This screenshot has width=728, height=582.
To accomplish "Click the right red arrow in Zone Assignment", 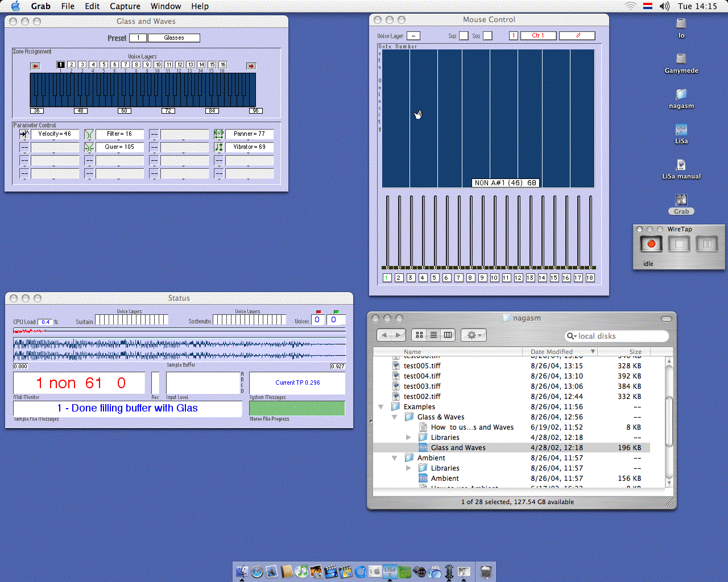I will point(251,66).
